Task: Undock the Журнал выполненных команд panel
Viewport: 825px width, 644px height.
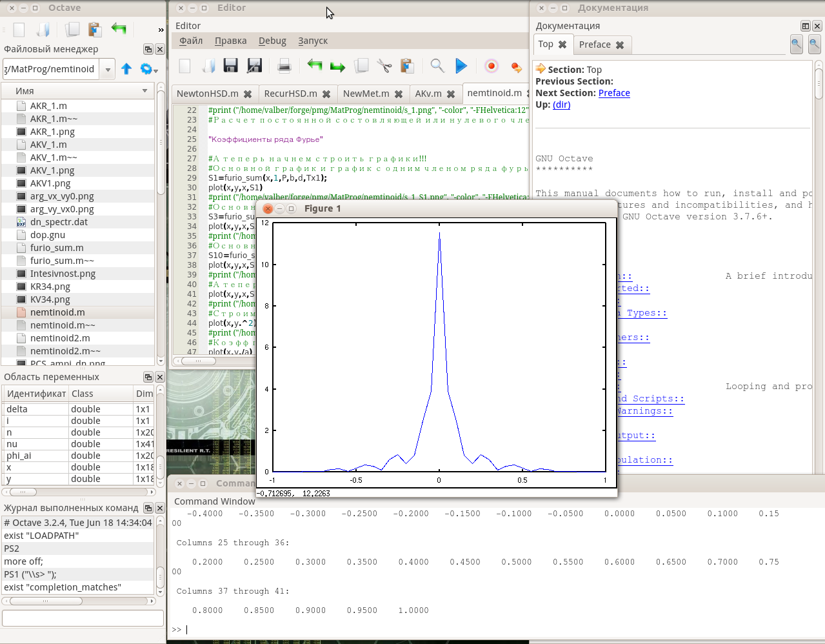Action: click(x=148, y=508)
